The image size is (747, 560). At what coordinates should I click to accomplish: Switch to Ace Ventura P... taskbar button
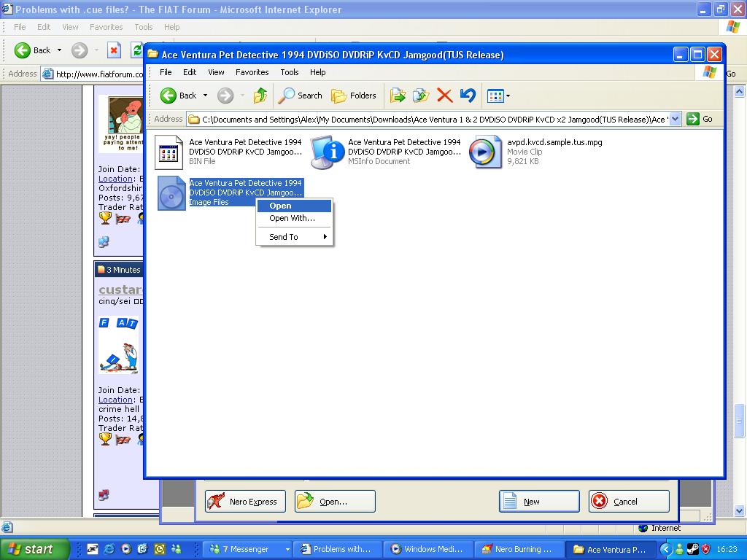coord(611,550)
